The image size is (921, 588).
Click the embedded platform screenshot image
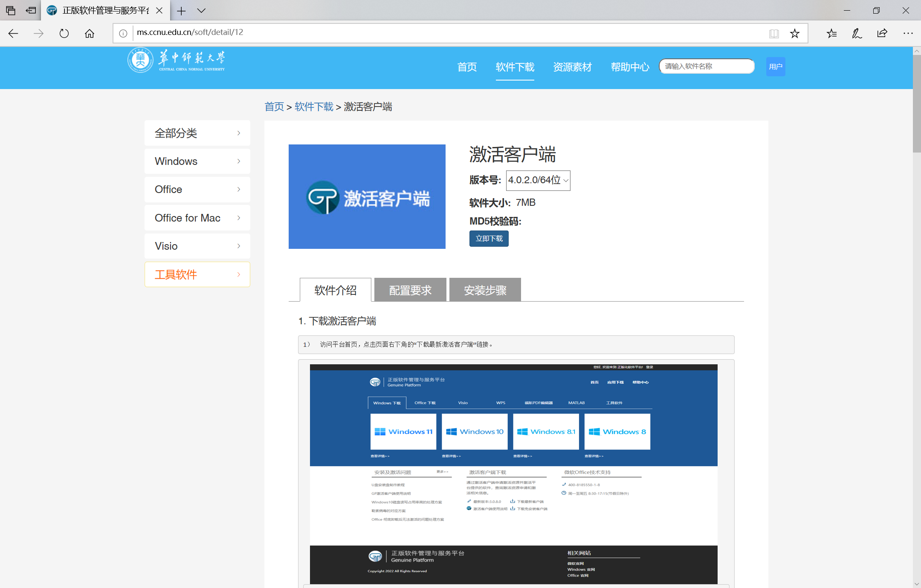513,474
